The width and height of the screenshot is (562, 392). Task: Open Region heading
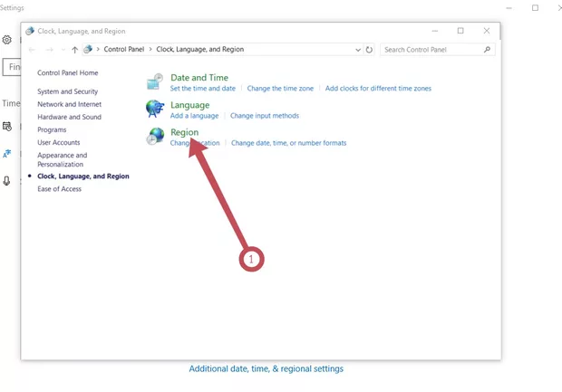point(184,132)
